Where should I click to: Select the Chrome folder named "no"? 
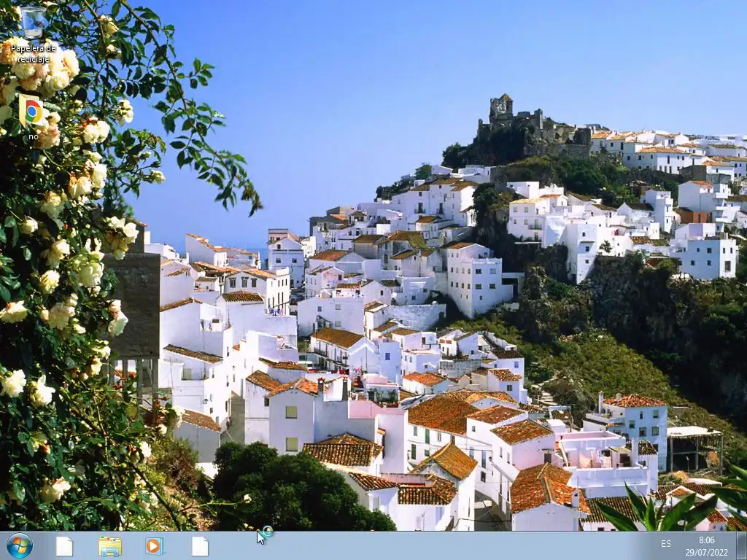coord(32,117)
